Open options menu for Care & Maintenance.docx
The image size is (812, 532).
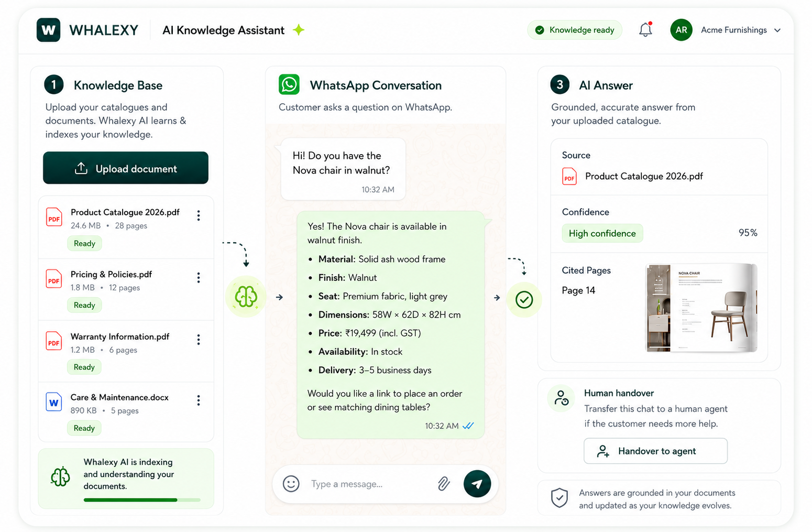[x=199, y=400]
